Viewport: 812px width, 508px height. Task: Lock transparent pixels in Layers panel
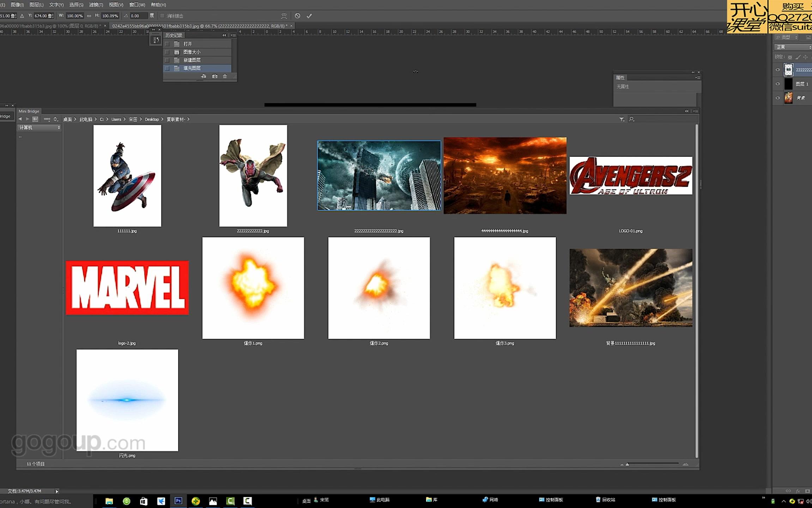[790, 57]
